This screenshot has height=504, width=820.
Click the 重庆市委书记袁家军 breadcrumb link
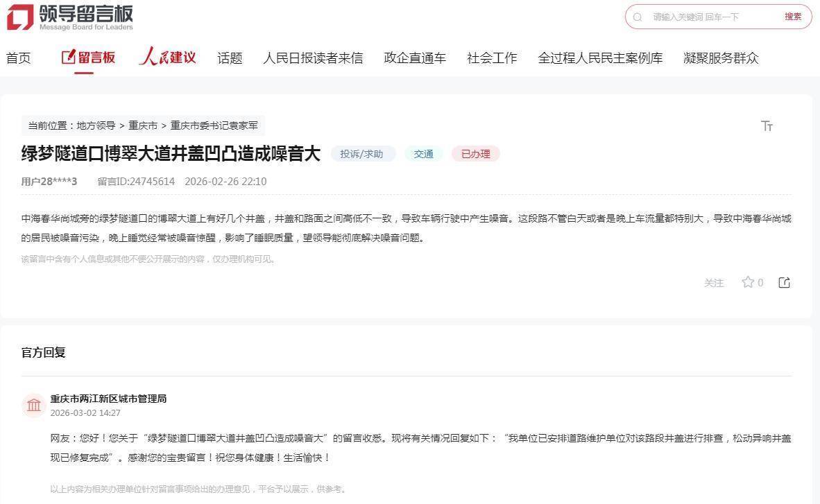click(214, 125)
